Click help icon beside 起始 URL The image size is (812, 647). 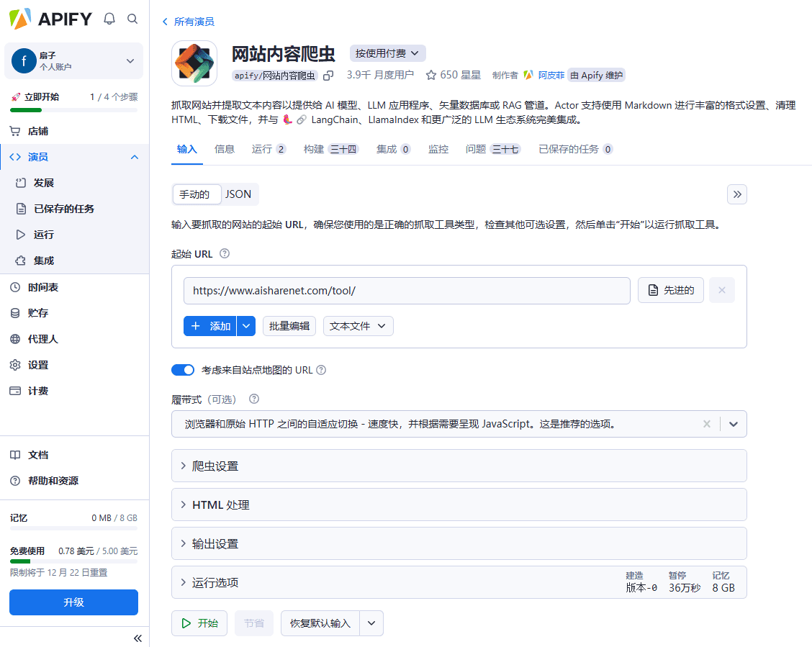[225, 253]
